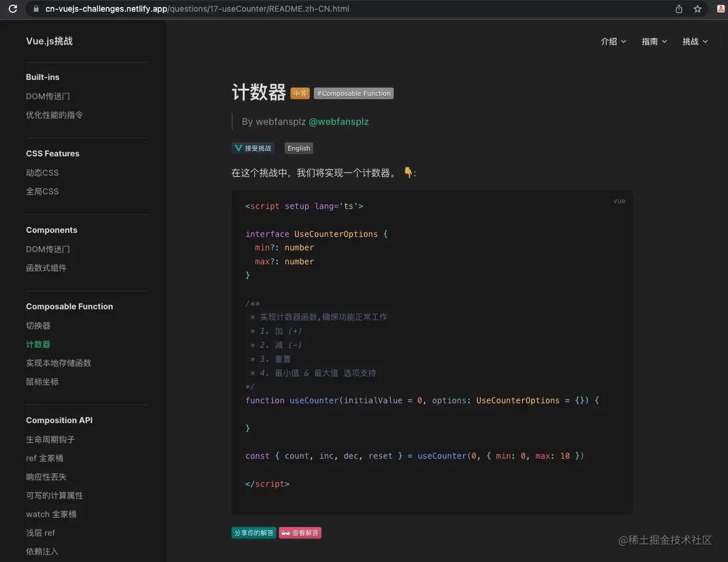Click the Components section heading
Screen dimensions: 728x562
click(51, 230)
